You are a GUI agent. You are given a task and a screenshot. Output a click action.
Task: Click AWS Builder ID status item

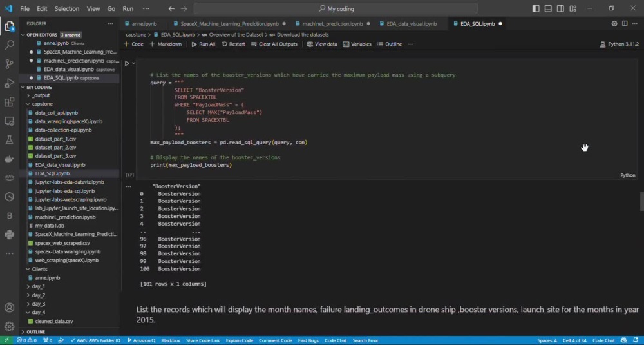95,340
